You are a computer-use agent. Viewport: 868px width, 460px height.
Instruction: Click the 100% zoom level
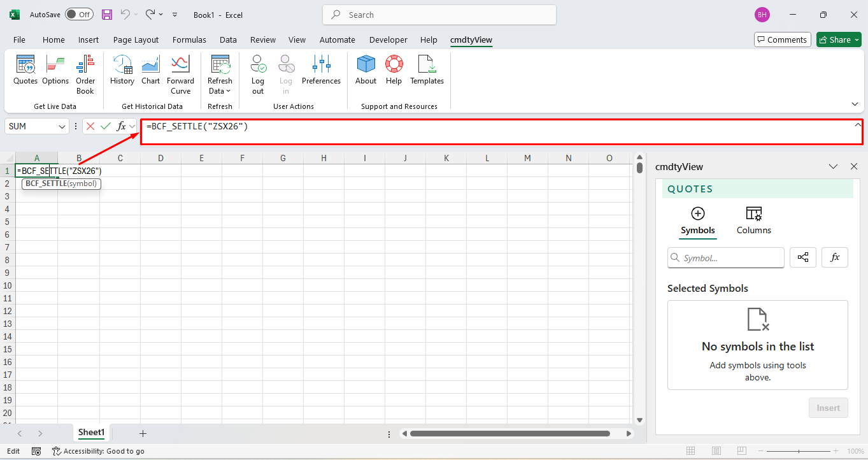pos(855,451)
